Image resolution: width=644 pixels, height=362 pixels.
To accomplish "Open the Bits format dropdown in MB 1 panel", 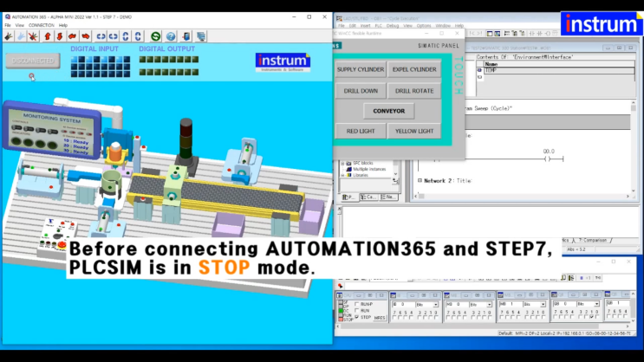I will coord(543,304).
